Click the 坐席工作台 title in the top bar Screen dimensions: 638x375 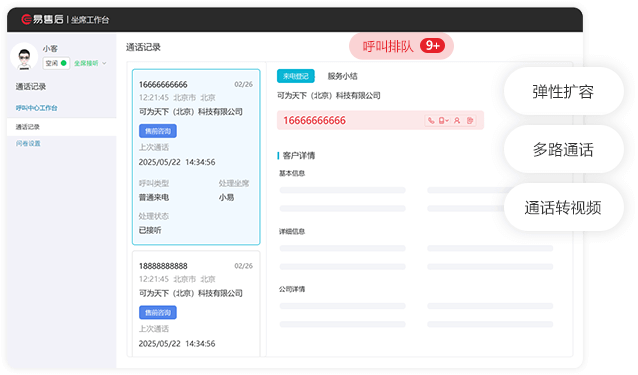[x=90, y=20]
